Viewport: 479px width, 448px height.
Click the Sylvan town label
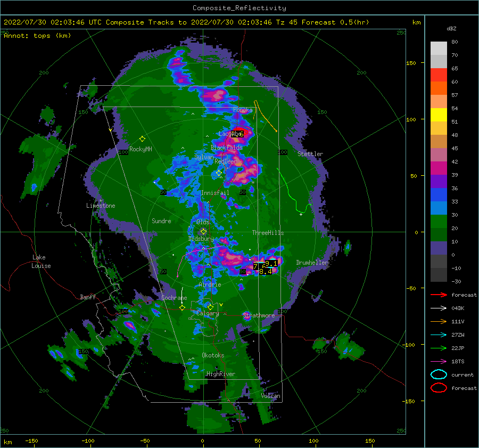(x=204, y=157)
